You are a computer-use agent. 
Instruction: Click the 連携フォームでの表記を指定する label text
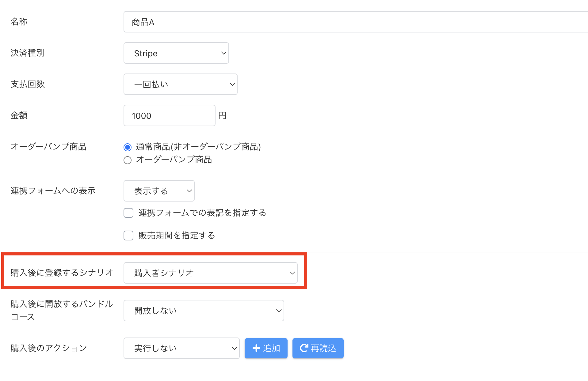point(202,213)
